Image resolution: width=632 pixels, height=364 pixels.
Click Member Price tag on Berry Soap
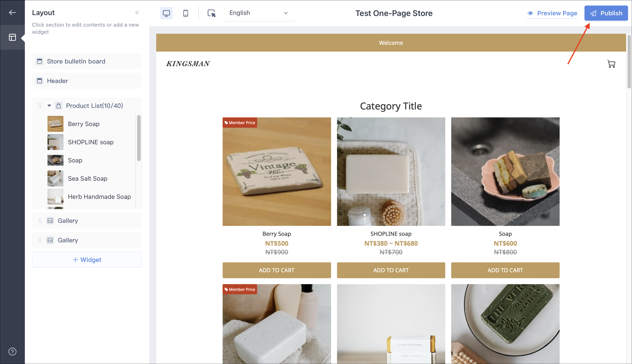coord(239,123)
